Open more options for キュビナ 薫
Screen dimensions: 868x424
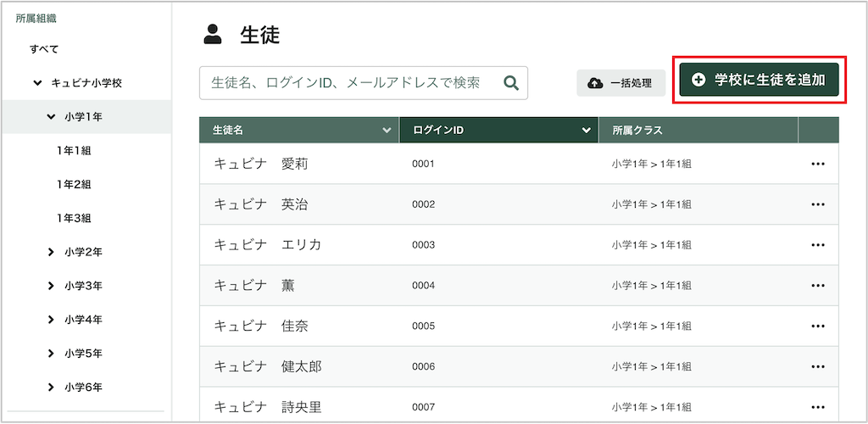(818, 286)
